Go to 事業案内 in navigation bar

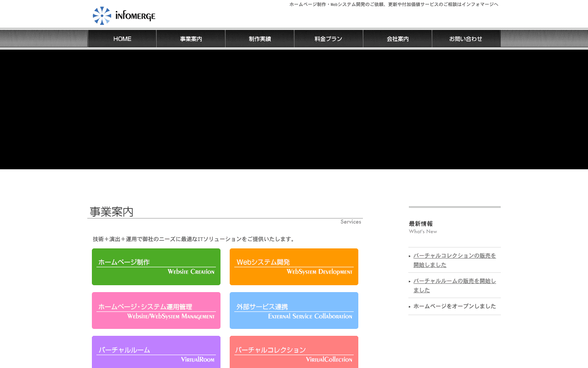(191, 39)
